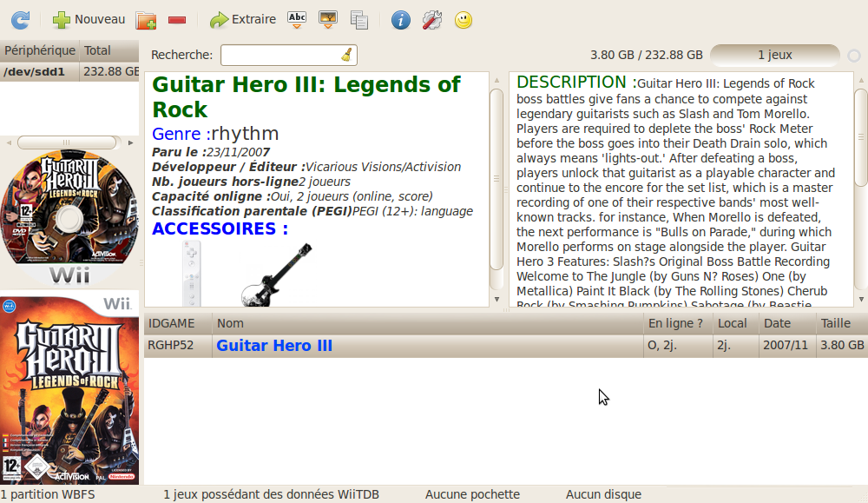Sort by Taille column header

(x=841, y=323)
